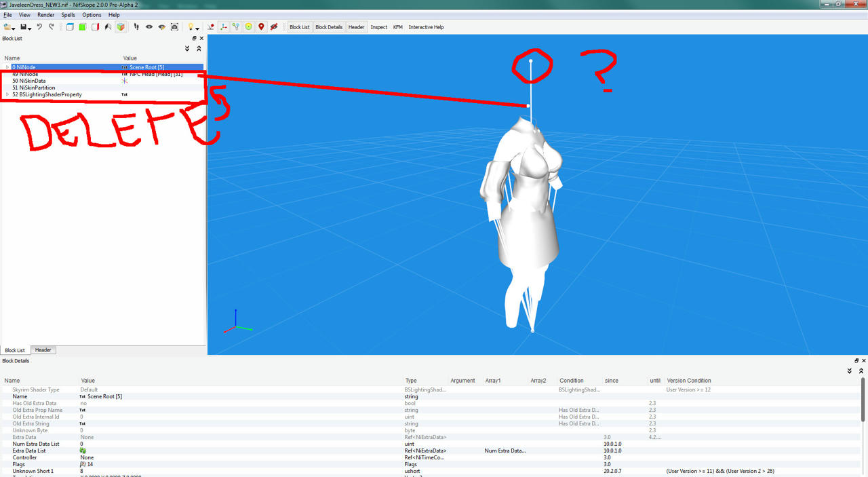
Task: Toggle the Block Details toolbar button
Action: [x=329, y=27]
